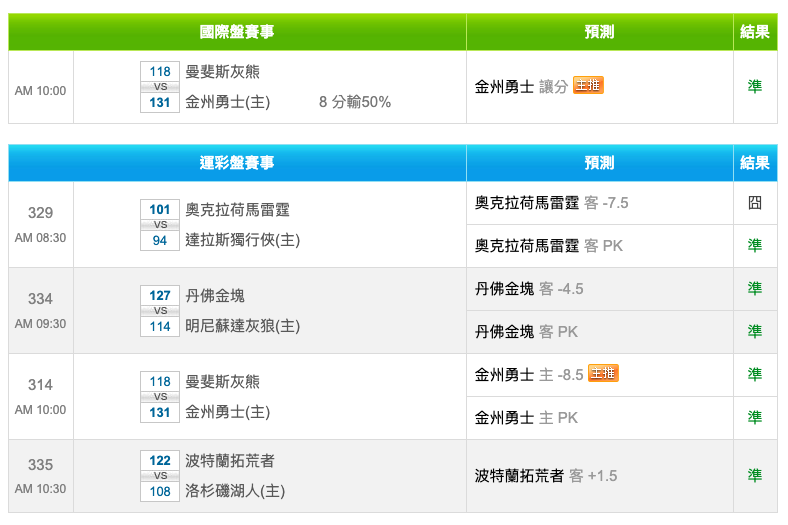Click game number 334
The image size is (788, 525).
pyautogui.click(x=40, y=299)
